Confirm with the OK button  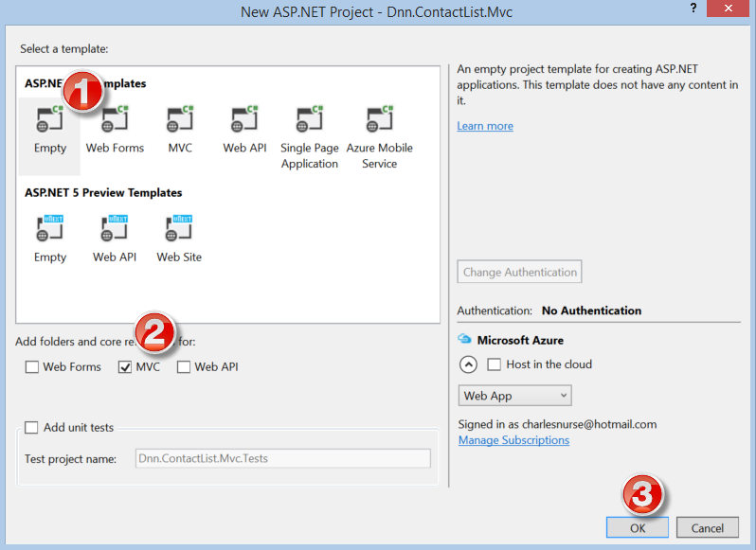638,528
